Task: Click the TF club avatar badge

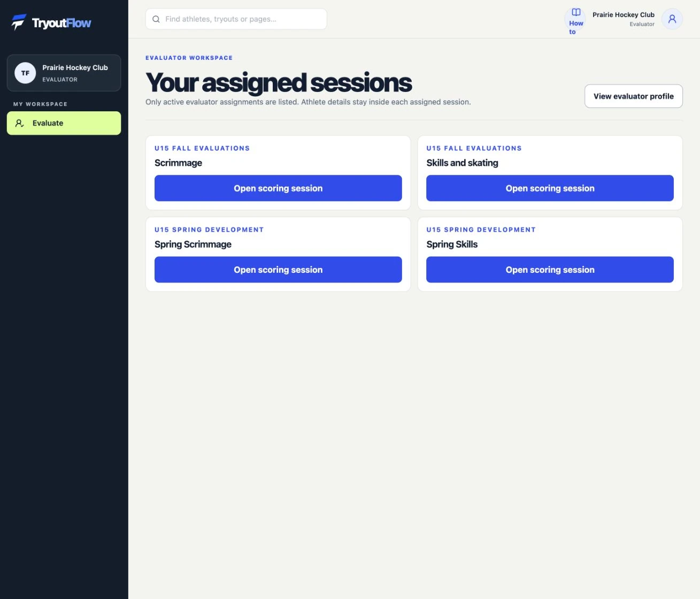Action: coord(25,73)
